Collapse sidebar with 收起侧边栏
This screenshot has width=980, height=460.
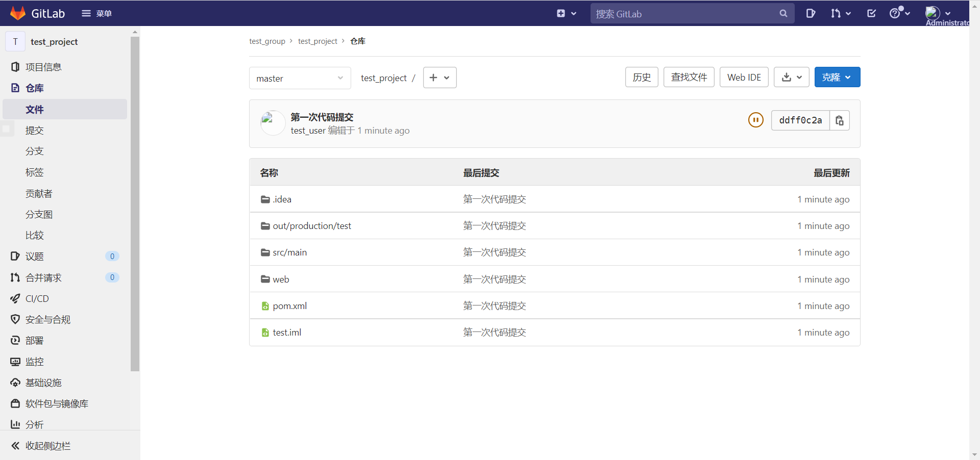tap(41, 446)
